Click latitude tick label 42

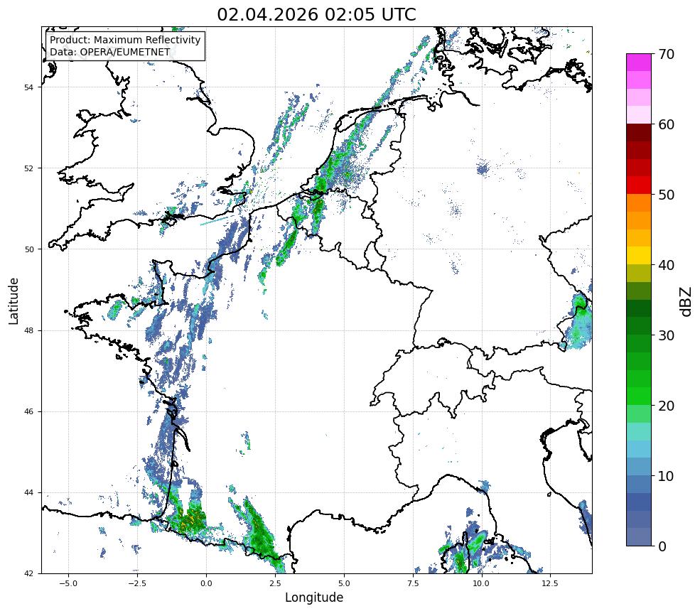[28, 573]
